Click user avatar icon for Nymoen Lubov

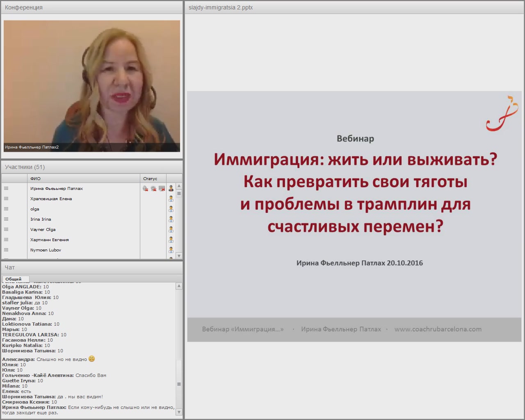(x=171, y=250)
